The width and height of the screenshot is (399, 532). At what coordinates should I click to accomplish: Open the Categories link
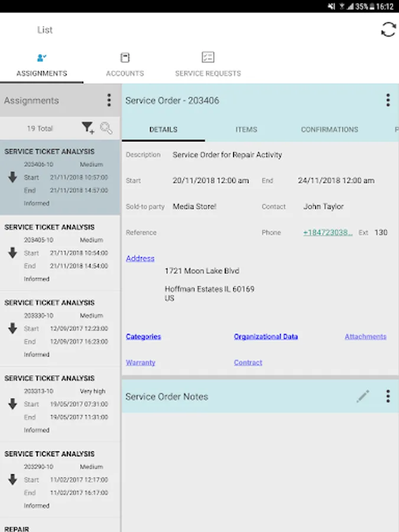coord(143,336)
